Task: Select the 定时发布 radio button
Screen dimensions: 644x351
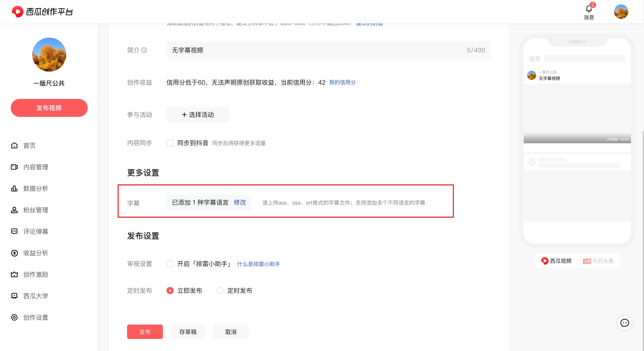Action: pyautogui.click(x=220, y=291)
